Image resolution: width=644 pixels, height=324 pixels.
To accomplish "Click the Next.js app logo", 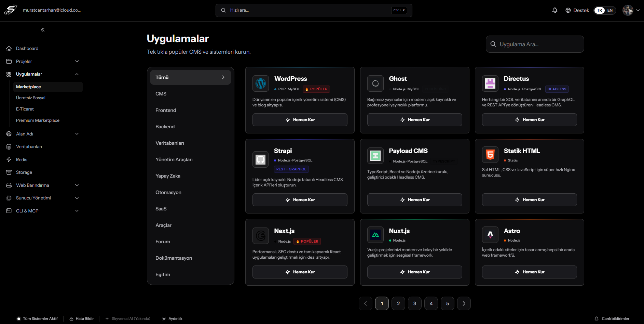I will (x=261, y=236).
